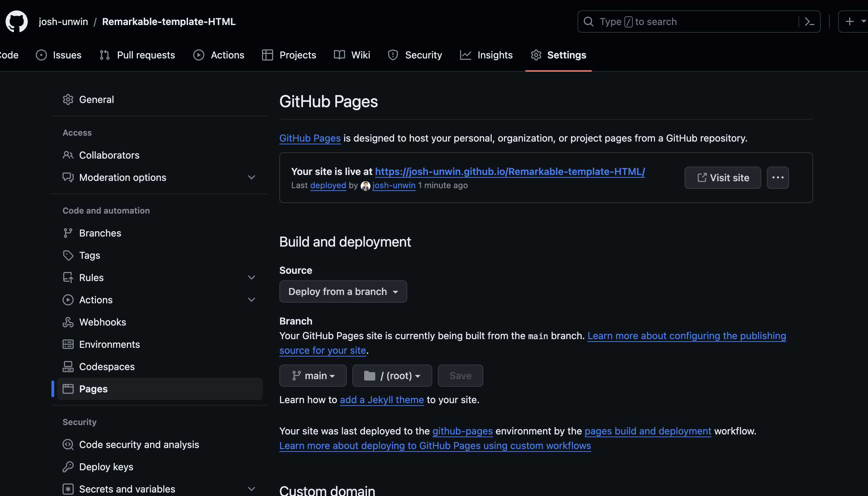Expand Secrets and variables chevron
The image size is (868, 496).
252,489
